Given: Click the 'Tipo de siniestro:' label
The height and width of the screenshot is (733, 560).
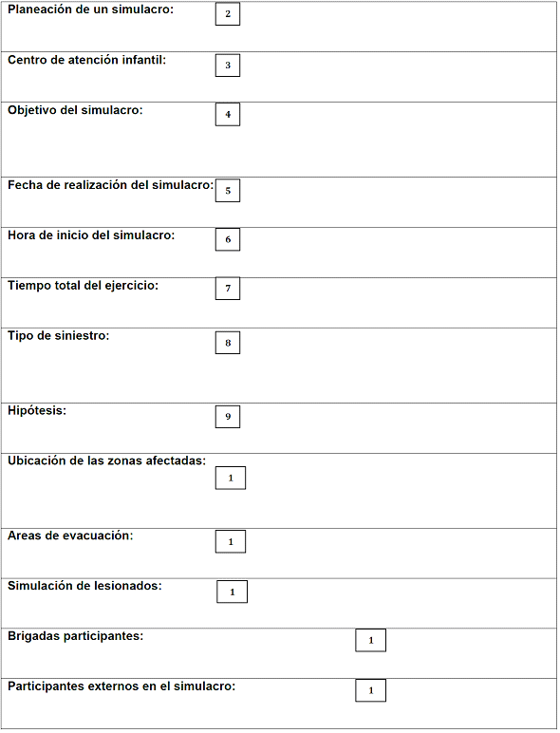Looking at the screenshot, I should 58,336.
